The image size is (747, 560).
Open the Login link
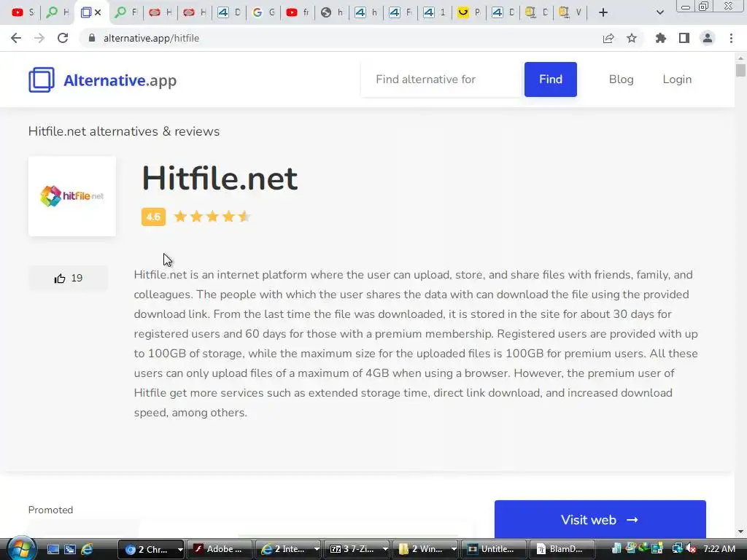(677, 79)
